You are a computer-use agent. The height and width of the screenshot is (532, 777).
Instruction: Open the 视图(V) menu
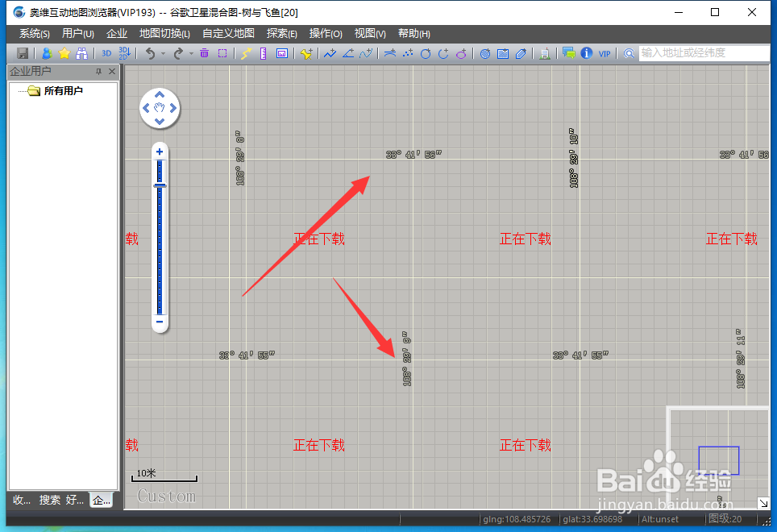coord(370,34)
